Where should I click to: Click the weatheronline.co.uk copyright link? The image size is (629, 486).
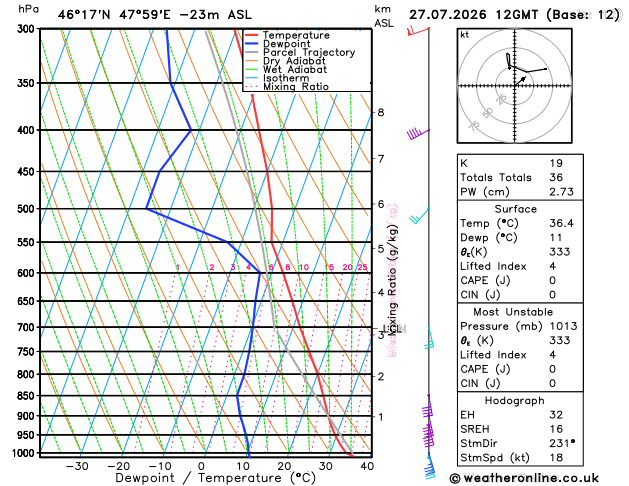pos(524,478)
